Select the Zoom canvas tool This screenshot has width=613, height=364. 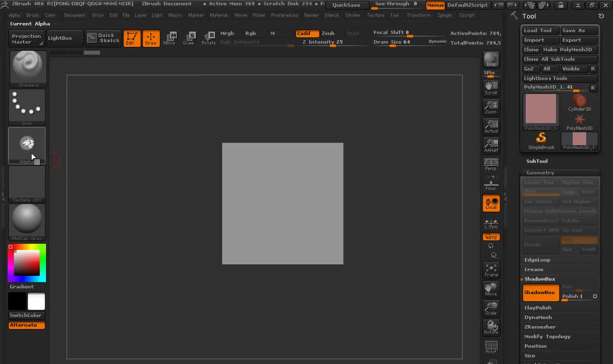[491, 107]
